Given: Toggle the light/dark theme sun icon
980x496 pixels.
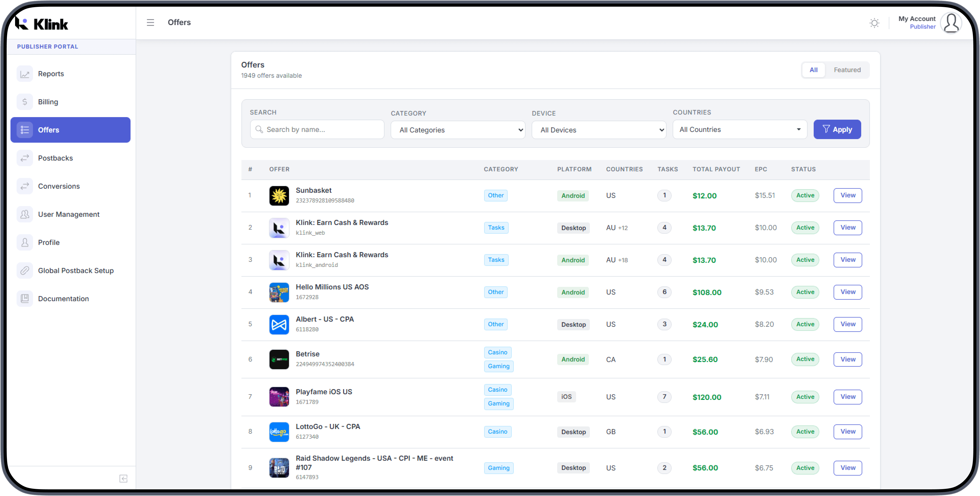Looking at the screenshot, I should click(874, 23).
